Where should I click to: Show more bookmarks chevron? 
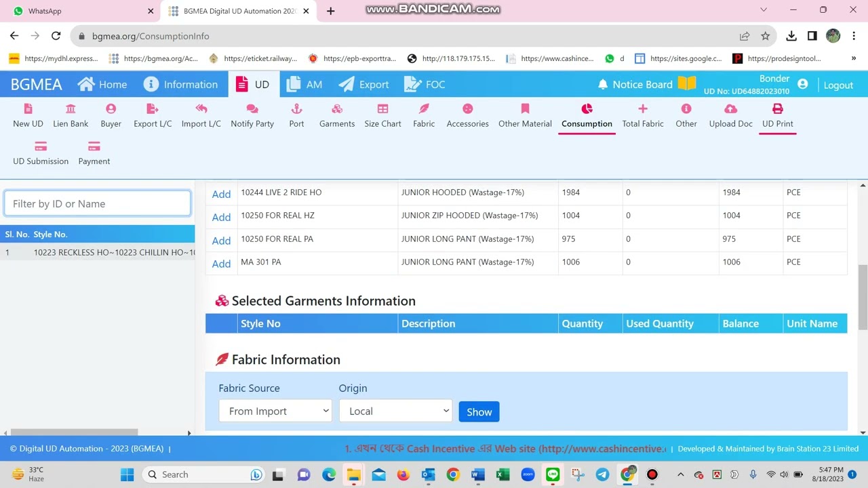click(854, 58)
